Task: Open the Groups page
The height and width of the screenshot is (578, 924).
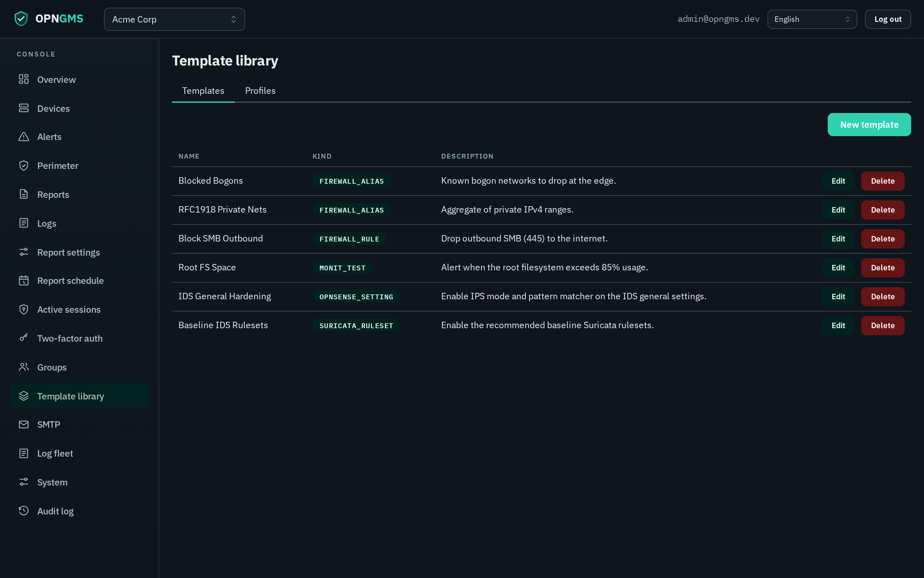Action: (79, 367)
